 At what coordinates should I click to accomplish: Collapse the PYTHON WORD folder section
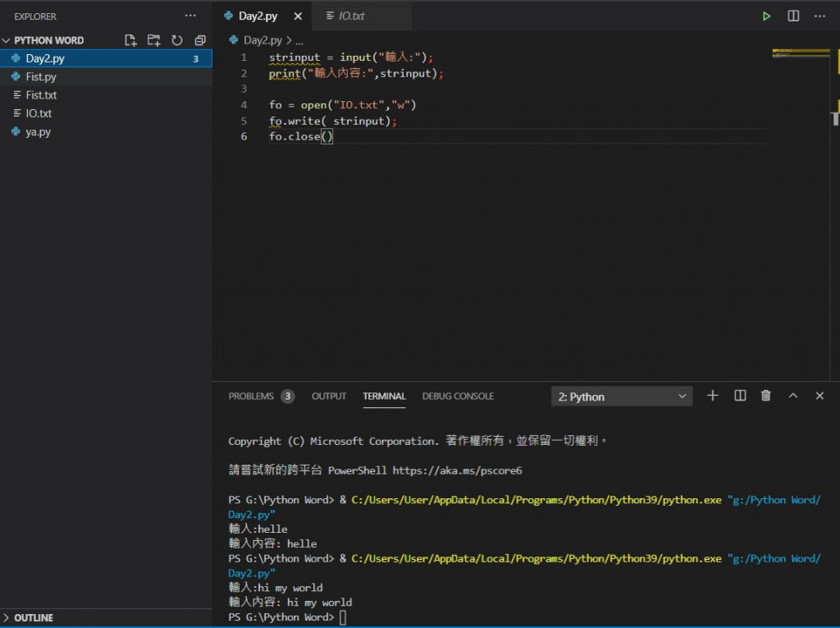click(7, 40)
